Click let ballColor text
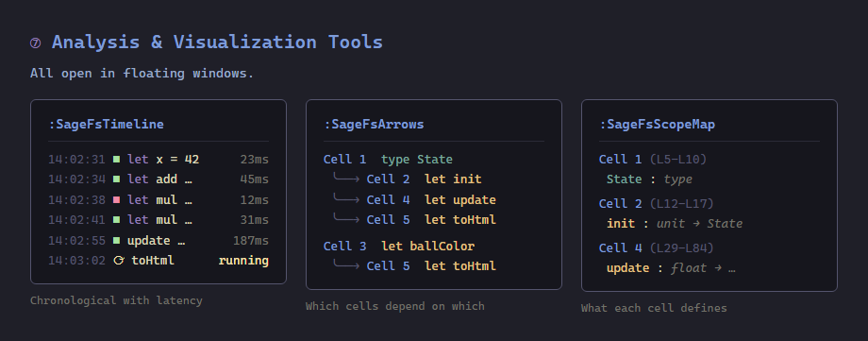Viewport: 868px width, 341px height. coord(428,247)
